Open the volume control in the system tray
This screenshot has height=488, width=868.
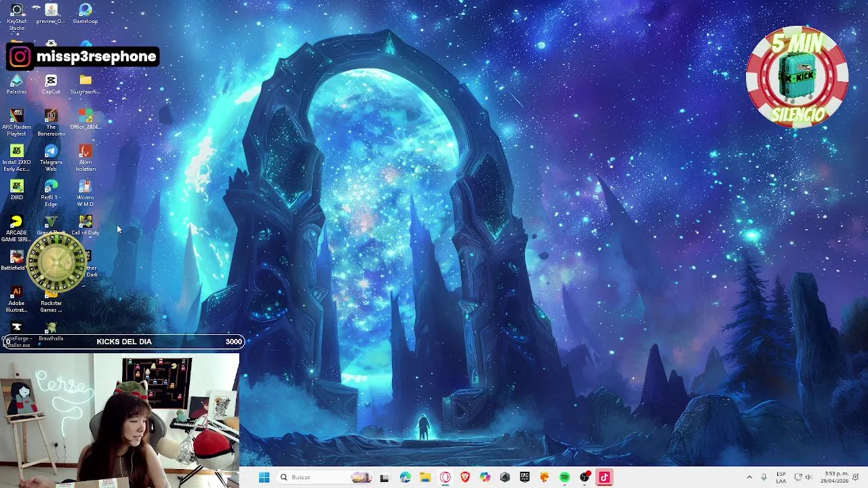808,477
